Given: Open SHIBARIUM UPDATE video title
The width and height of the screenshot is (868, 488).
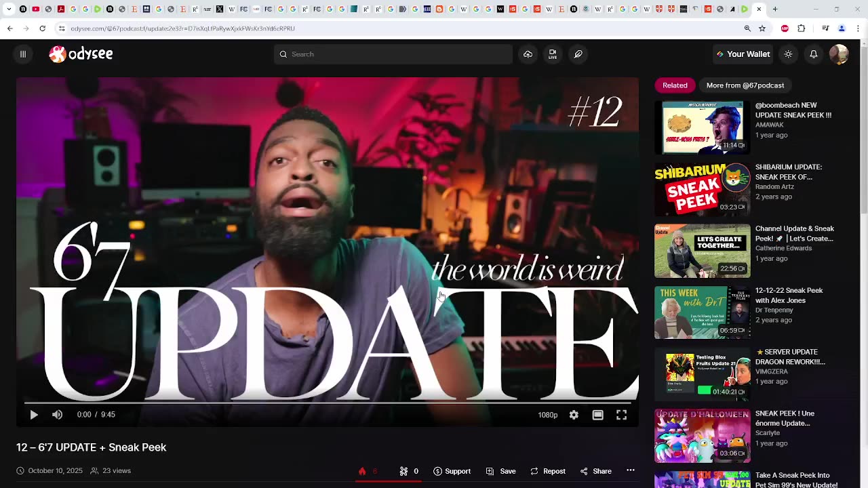Looking at the screenshot, I should (x=789, y=172).
